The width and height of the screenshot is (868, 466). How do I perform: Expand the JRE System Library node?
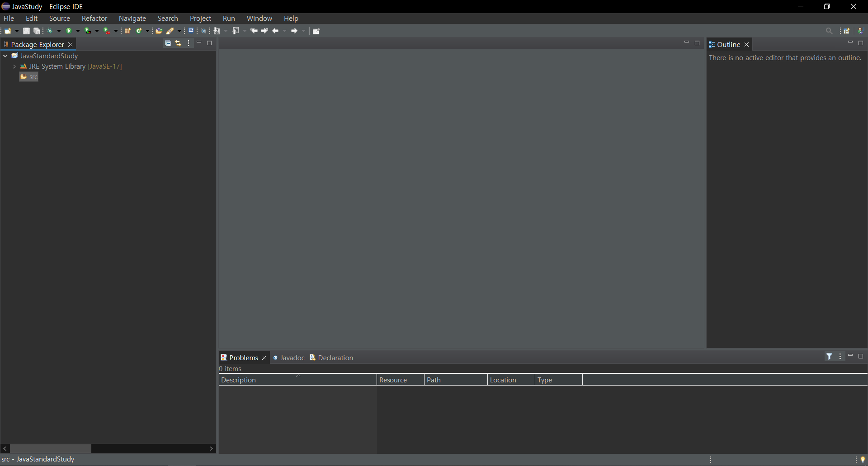[14, 66]
